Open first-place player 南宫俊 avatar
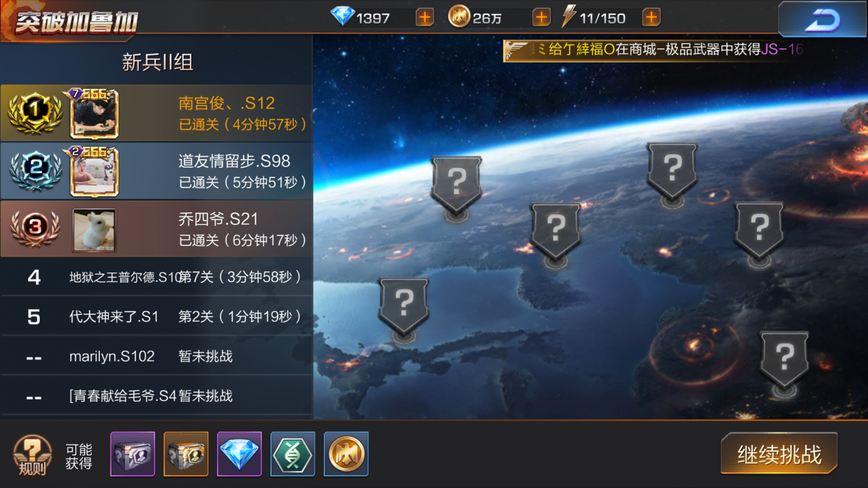The width and height of the screenshot is (868, 488). [x=94, y=114]
